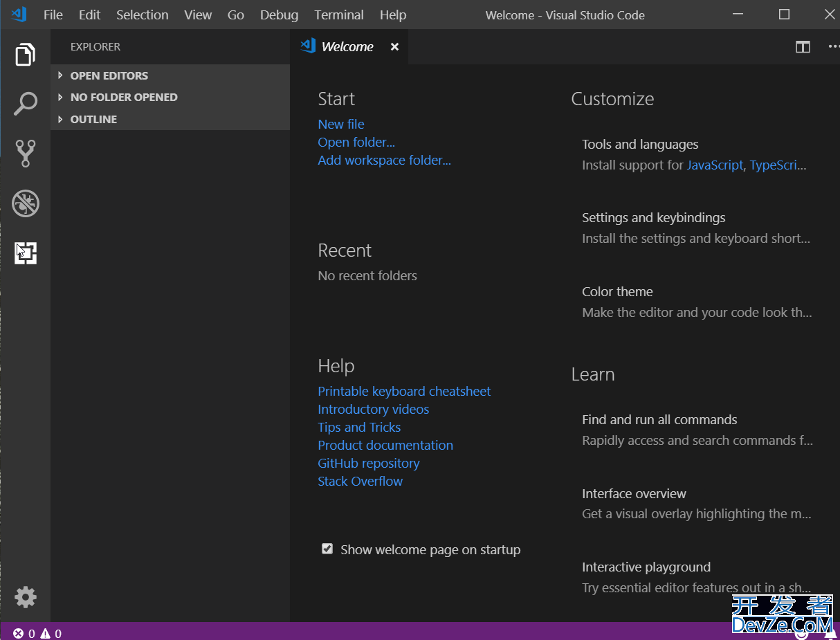Open the Selection menu
The width and height of the screenshot is (840, 640).
coord(143,15)
